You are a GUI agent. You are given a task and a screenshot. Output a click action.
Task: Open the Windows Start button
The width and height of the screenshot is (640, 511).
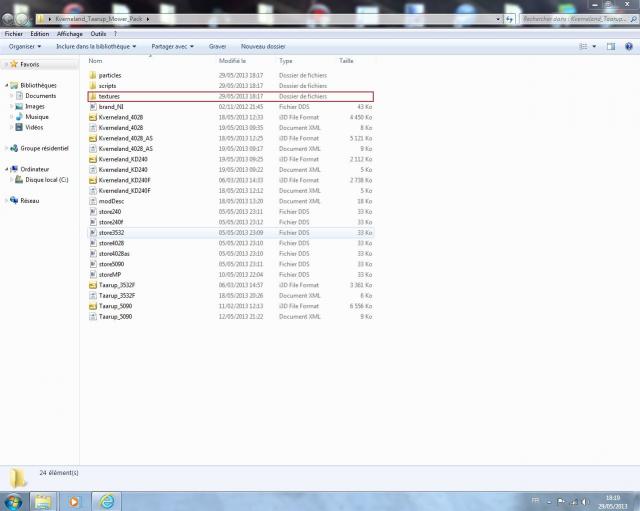13,502
